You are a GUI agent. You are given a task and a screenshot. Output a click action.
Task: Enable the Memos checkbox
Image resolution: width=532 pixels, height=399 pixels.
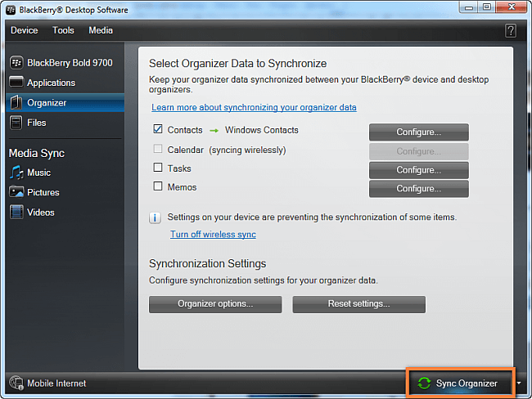coord(158,186)
